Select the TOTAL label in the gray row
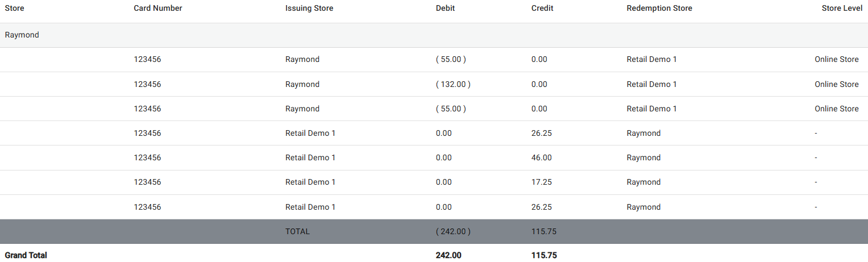This screenshot has height=262, width=868. 297,231
